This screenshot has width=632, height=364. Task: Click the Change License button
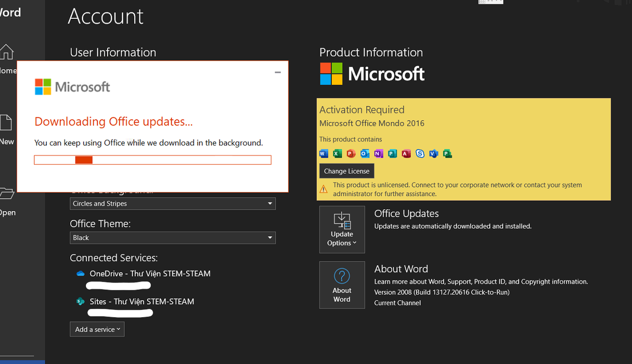(x=347, y=171)
